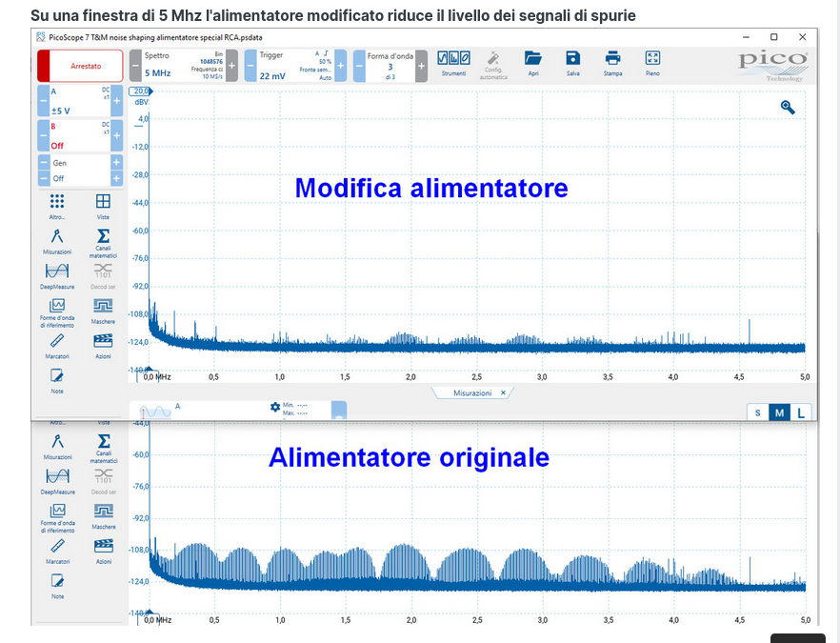Increase channel A input range
The image size is (840, 643).
point(117,101)
